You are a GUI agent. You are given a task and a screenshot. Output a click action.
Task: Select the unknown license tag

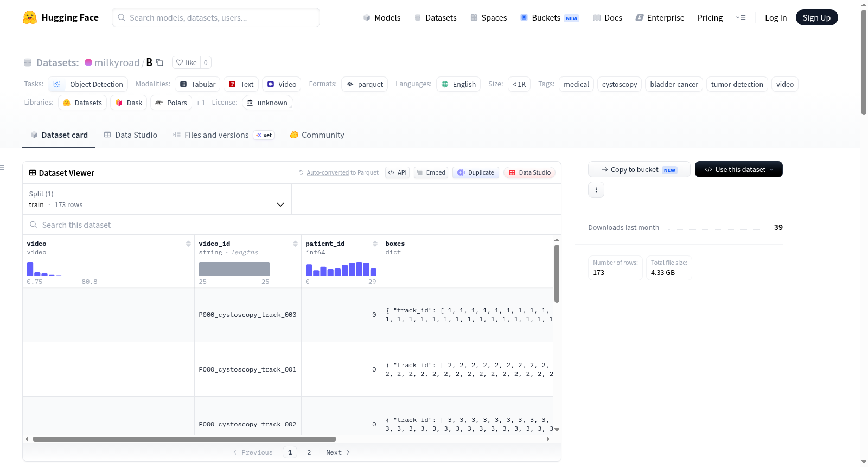point(267,103)
